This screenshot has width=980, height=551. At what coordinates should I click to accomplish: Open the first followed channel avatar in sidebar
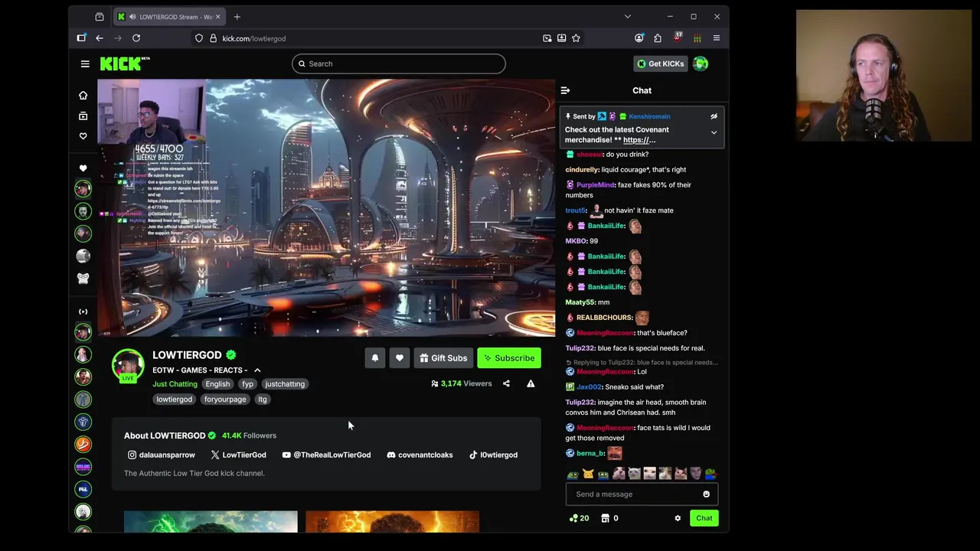click(x=83, y=188)
